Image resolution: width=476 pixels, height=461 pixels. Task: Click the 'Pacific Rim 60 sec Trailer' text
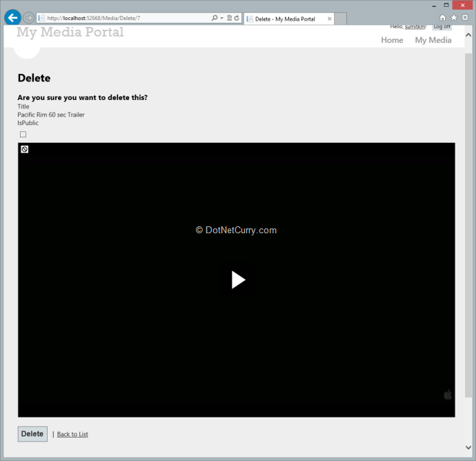(51, 115)
